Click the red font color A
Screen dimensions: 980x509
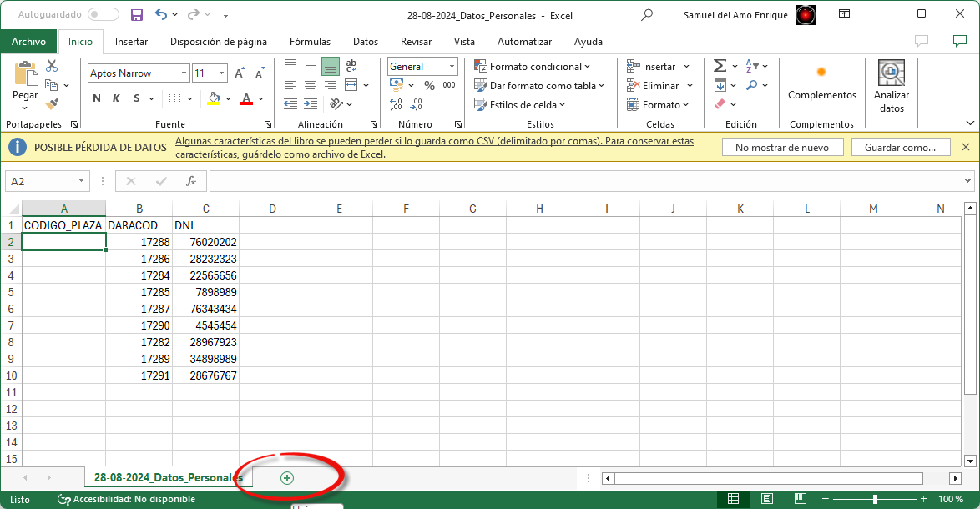pyautogui.click(x=246, y=98)
